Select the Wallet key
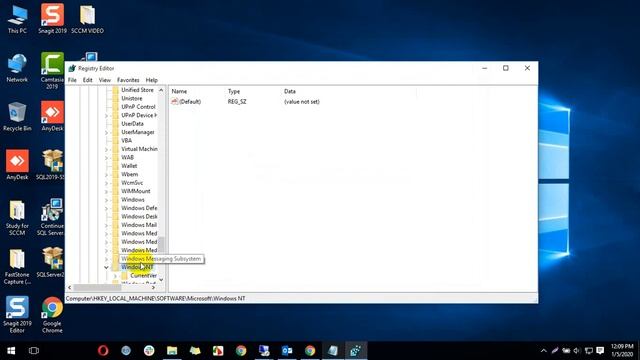 pyautogui.click(x=129, y=166)
